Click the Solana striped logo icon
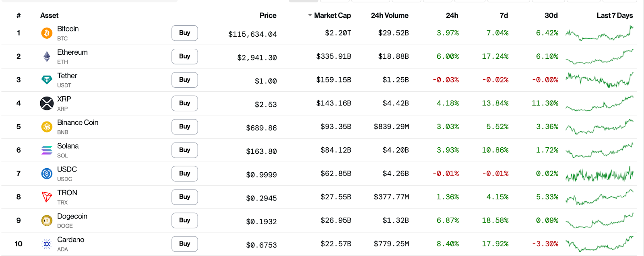 (47, 150)
